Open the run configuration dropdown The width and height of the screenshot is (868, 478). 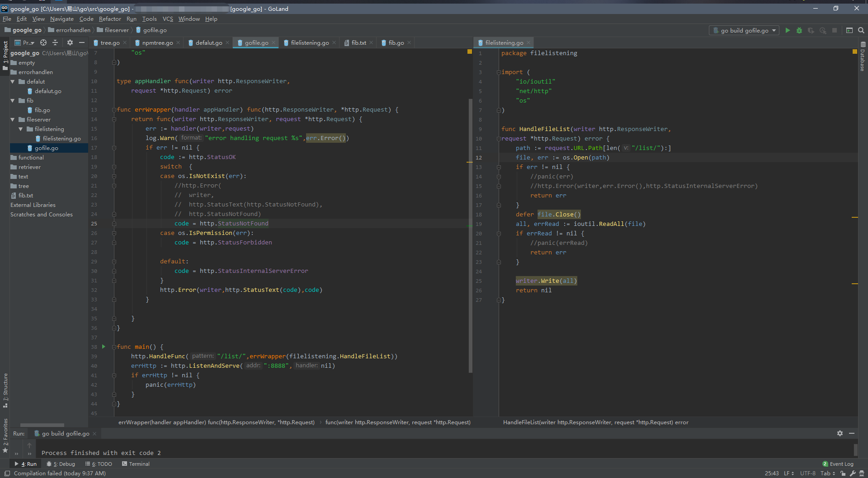click(744, 30)
